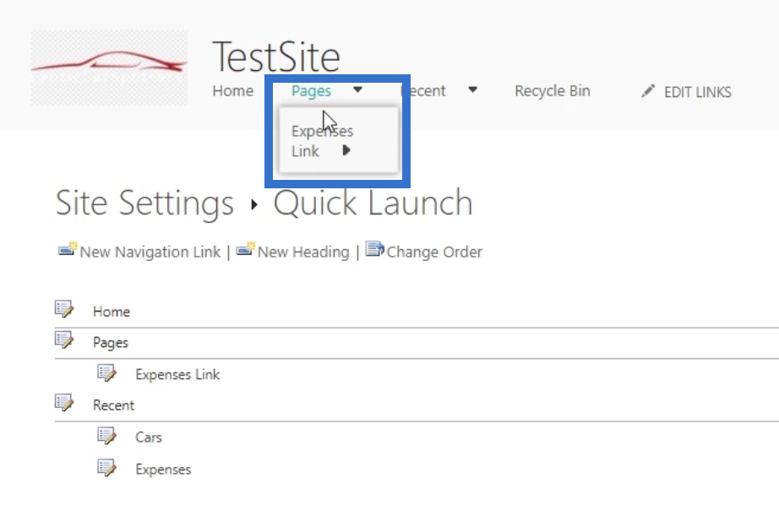Select Cars in the Quick Launch list
Viewport: 779px width, 532px height.
(149, 437)
